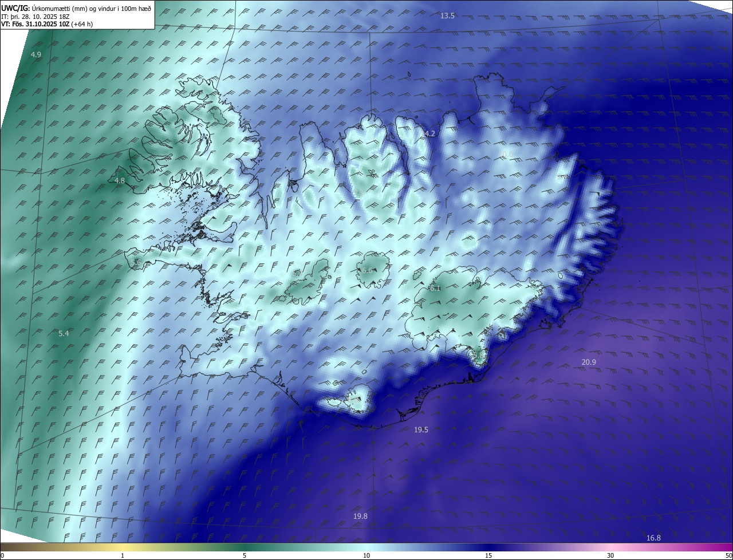Image resolution: width=733 pixels, height=560 pixels.
Task: Click the colorbar tick label 10
Action: point(366,556)
